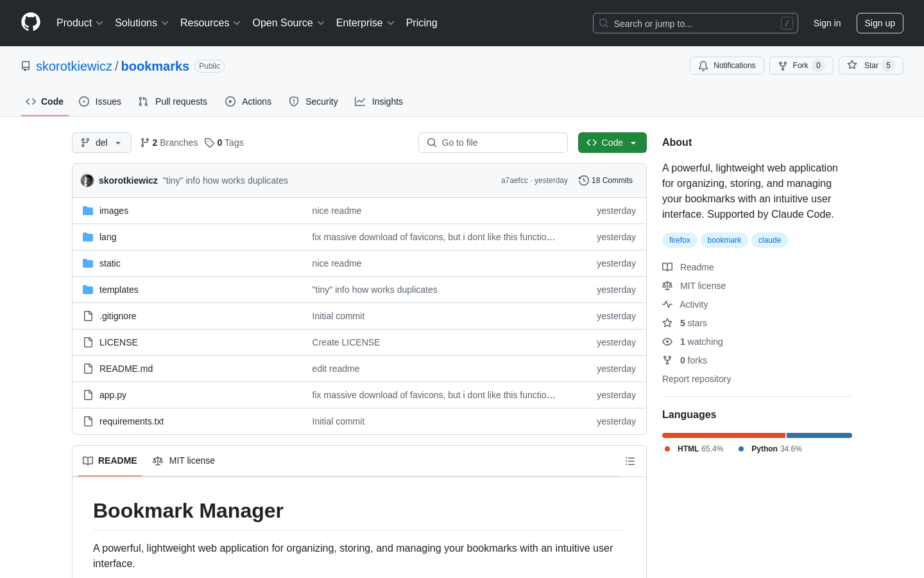924x578 pixels.
Task: Click the fork icon in Fork button
Action: (x=783, y=66)
